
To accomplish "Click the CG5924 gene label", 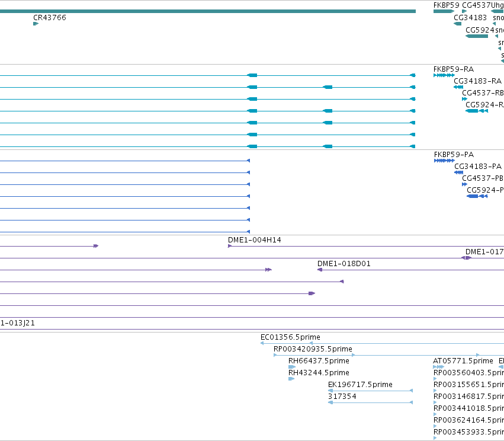I will (480, 30).
